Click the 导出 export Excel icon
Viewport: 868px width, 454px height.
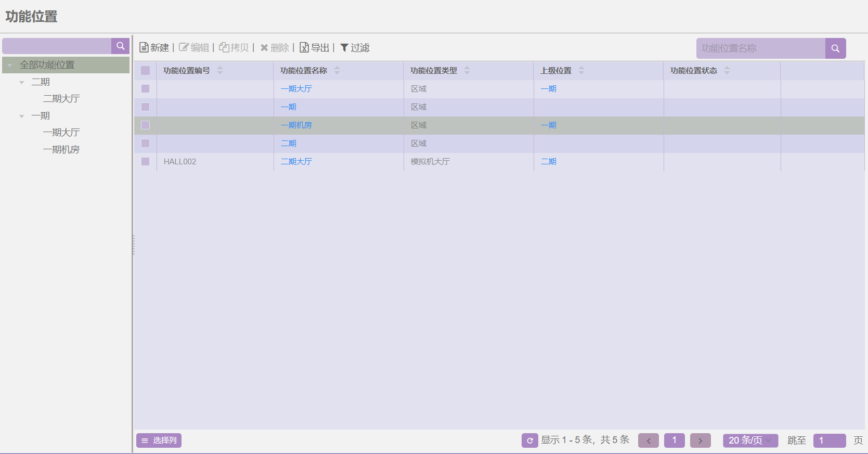tap(304, 47)
